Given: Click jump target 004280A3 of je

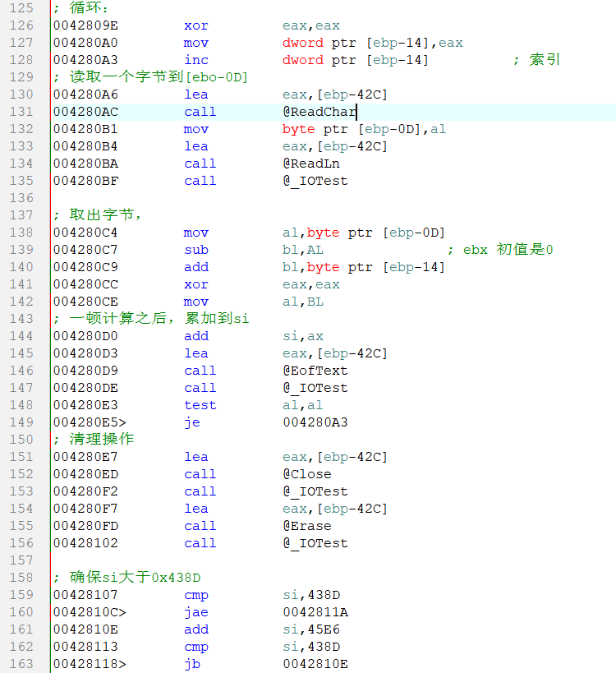Looking at the screenshot, I should [315, 422].
